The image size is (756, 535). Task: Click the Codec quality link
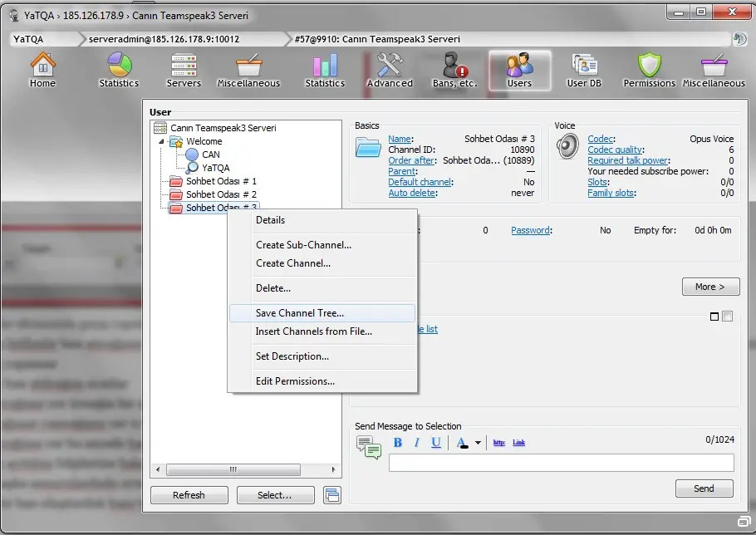[x=615, y=150]
